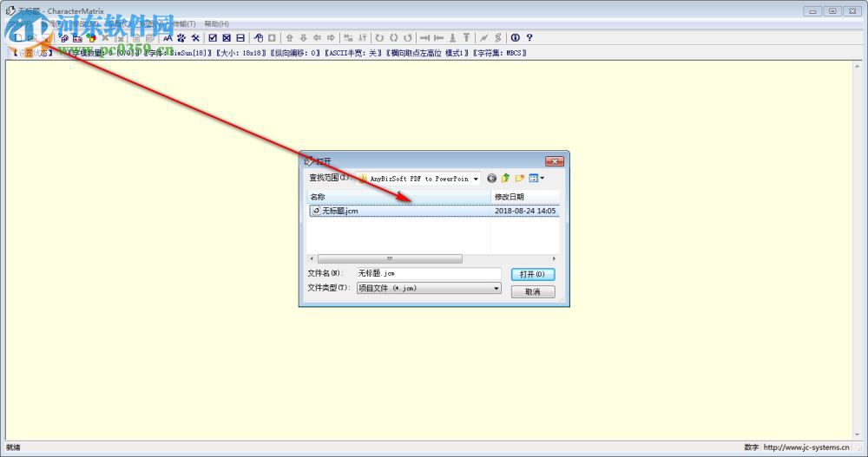Click the main window's scroll-down arrow
This screenshot has width=868, height=457.
tap(857, 434)
